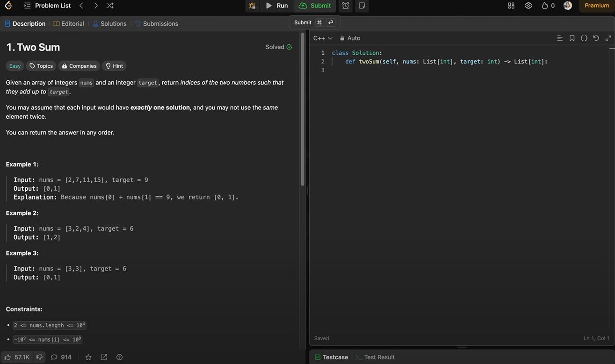The width and height of the screenshot is (615, 364).
Task: Open the Problem List panel
Action: pyautogui.click(x=48, y=6)
